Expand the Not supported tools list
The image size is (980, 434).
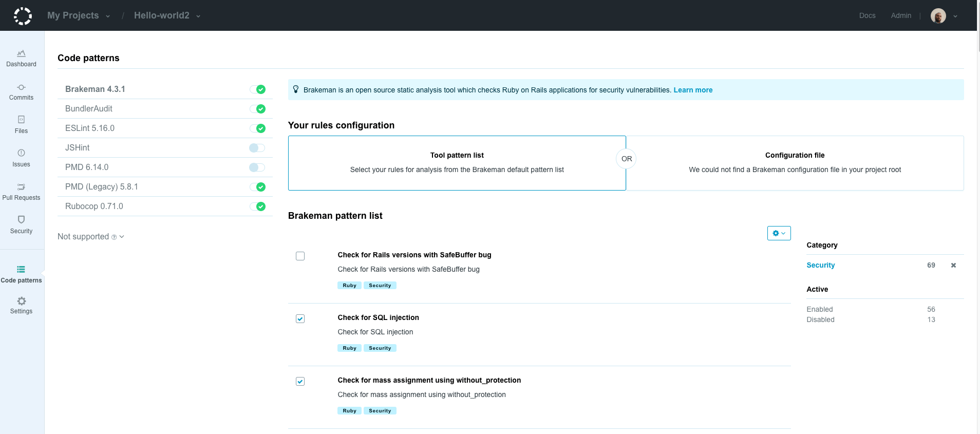91,237
